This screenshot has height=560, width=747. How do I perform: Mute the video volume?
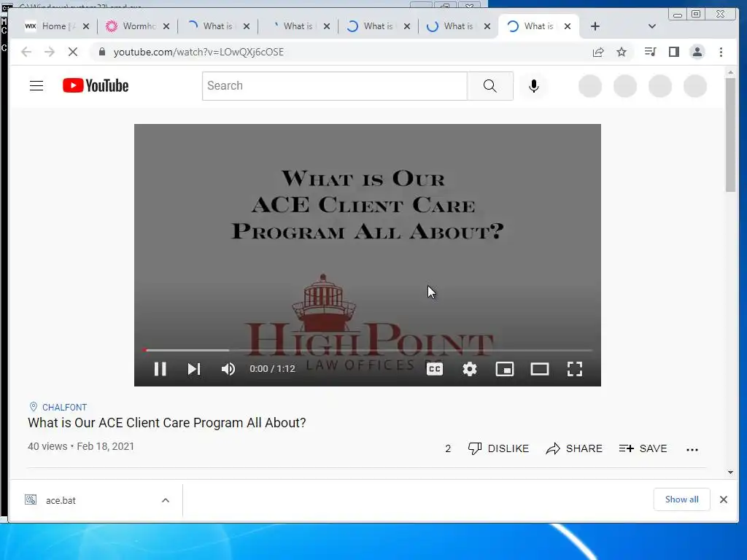click(228, 368)
